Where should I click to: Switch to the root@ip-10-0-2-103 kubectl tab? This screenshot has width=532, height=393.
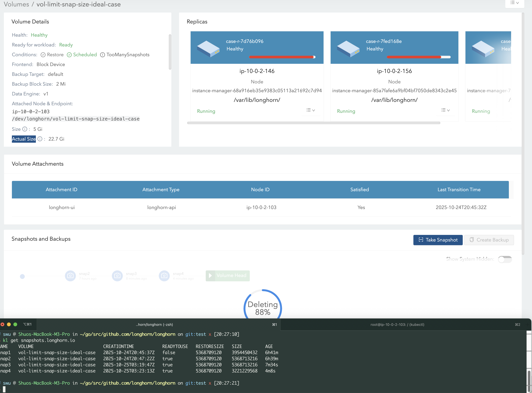coord(397,325)
